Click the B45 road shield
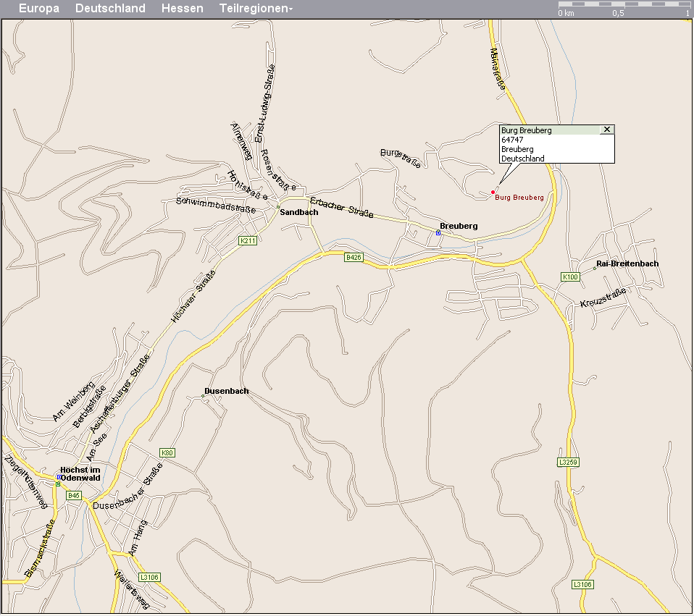Screen dimensions: 694x616 pyautogui.click(x=74, y=496)
